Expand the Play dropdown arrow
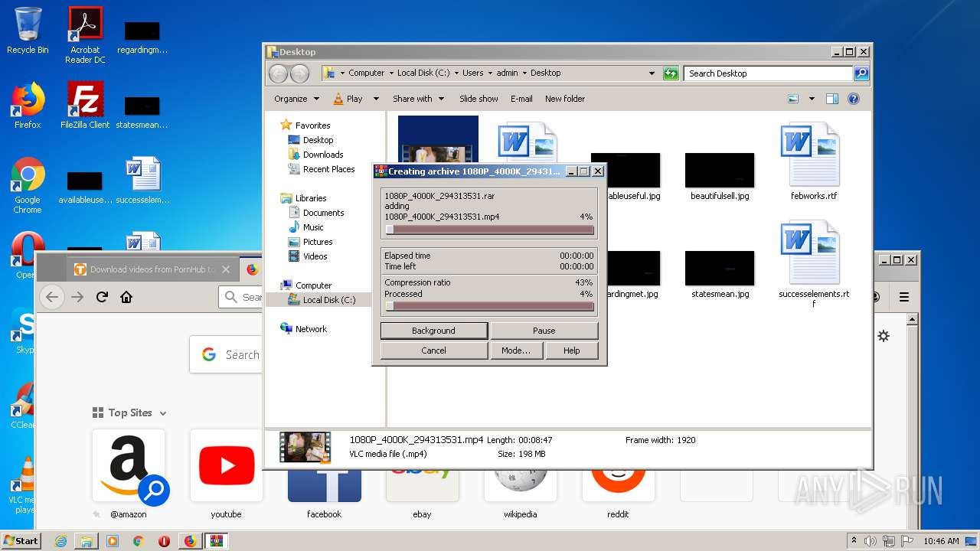Screen dimensions: 980x551 tap(376, 99)
